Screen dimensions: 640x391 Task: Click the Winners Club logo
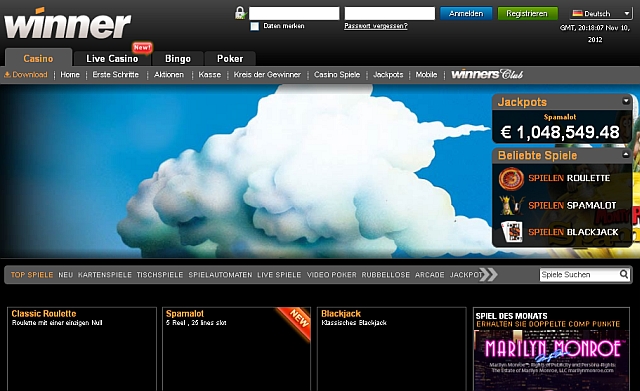(x=487, y=74)
